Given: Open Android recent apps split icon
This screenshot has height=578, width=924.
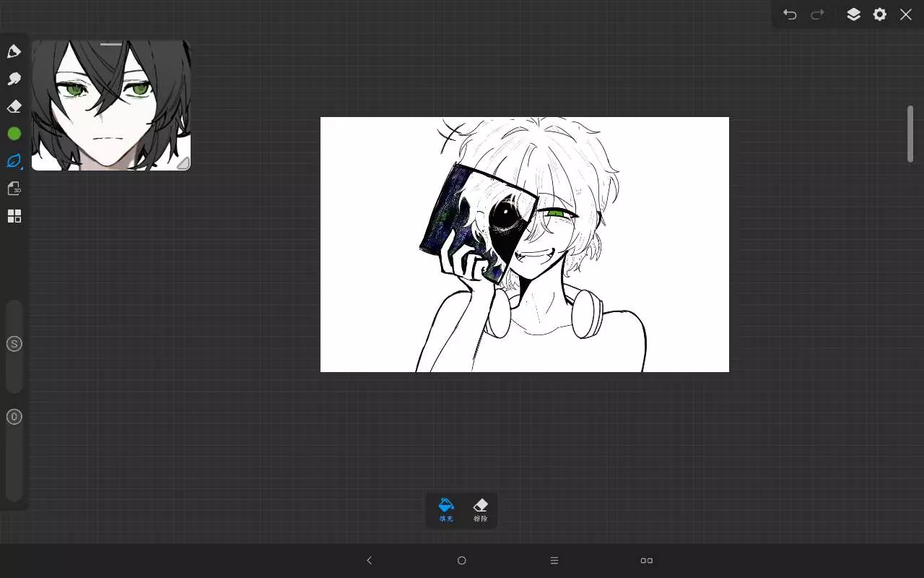Looking at the screenshot, I should click(647, 561).
